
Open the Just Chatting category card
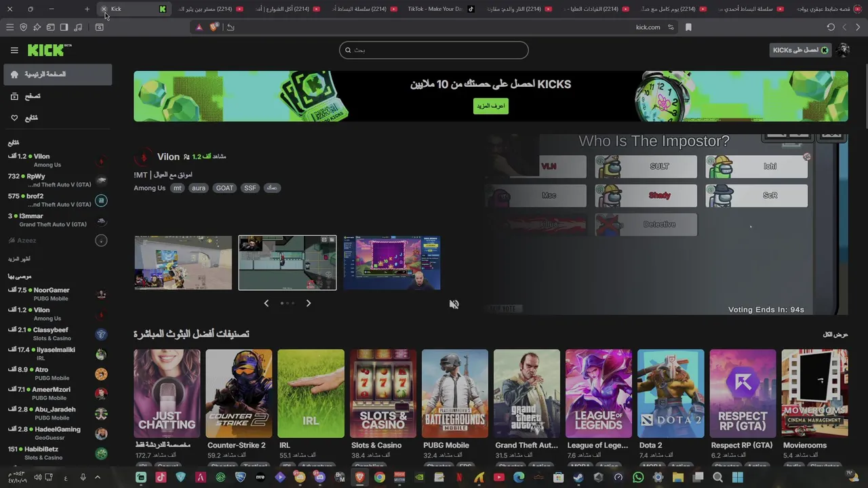167,394
